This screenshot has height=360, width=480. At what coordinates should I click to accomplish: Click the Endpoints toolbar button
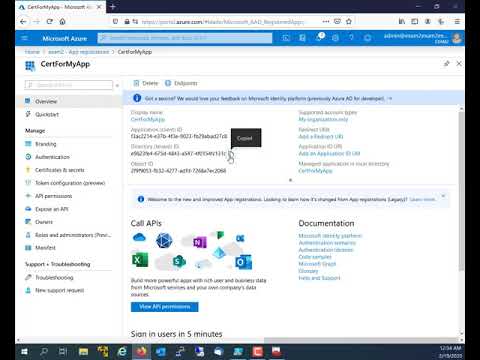[x=181, y=83]
